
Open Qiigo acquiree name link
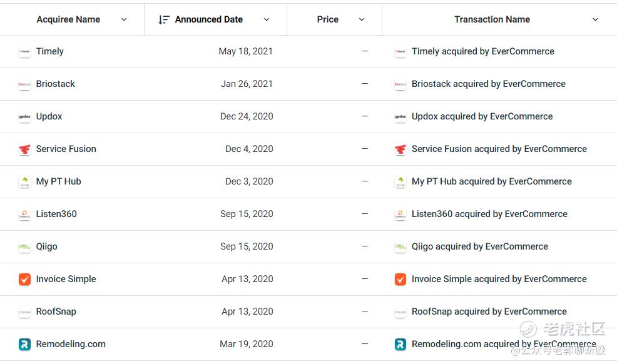coord(47,246)
